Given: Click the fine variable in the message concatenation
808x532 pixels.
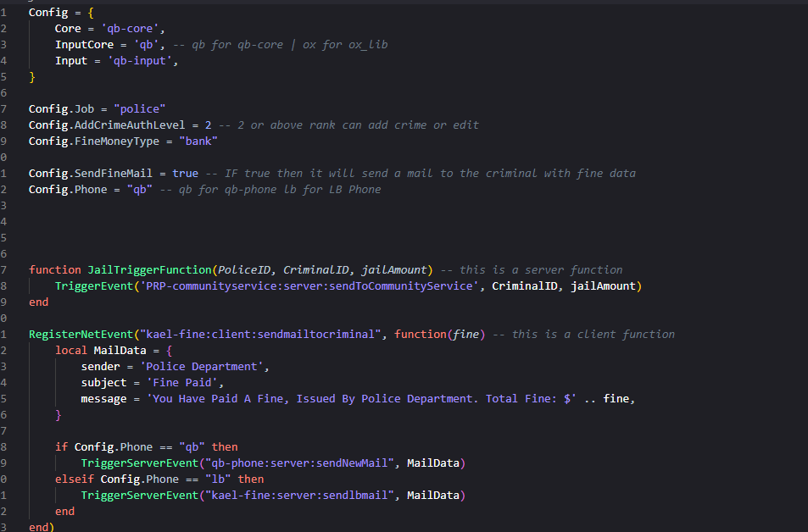Looking at the screenshot, I should coord(617,398).
